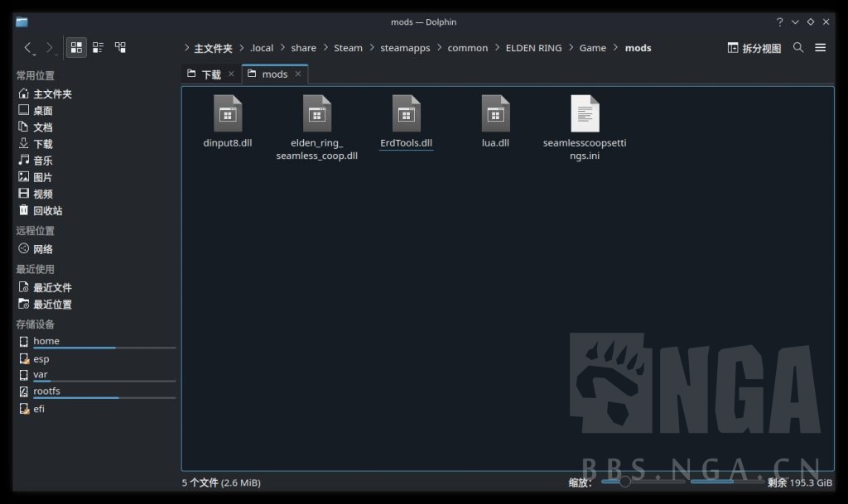Select the rootfs storage device

[49, 391]
